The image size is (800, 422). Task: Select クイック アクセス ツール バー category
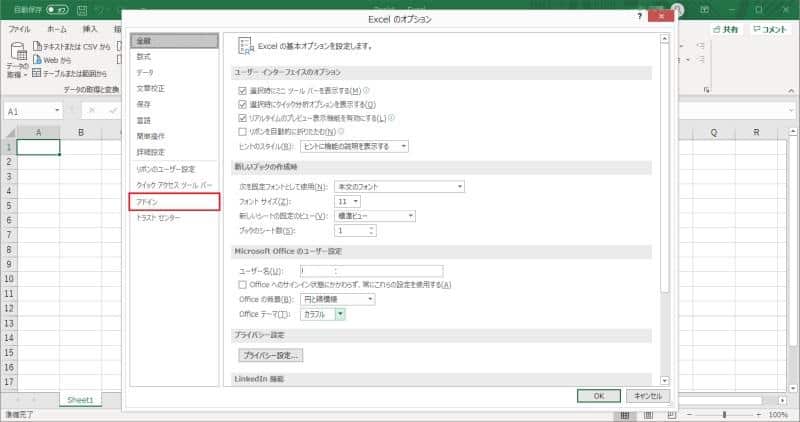coord(174,185)
